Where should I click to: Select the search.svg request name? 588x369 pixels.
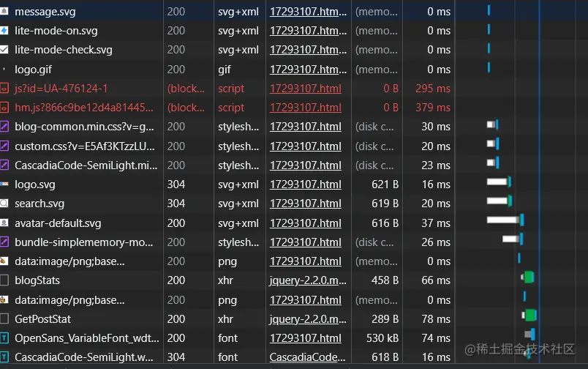point(39,204)
